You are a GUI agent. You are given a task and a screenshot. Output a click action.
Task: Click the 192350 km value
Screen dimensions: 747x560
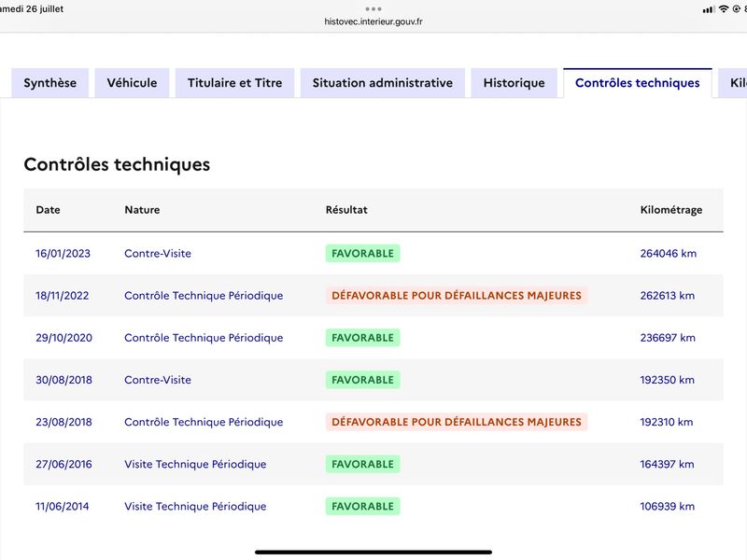(667, 380)
